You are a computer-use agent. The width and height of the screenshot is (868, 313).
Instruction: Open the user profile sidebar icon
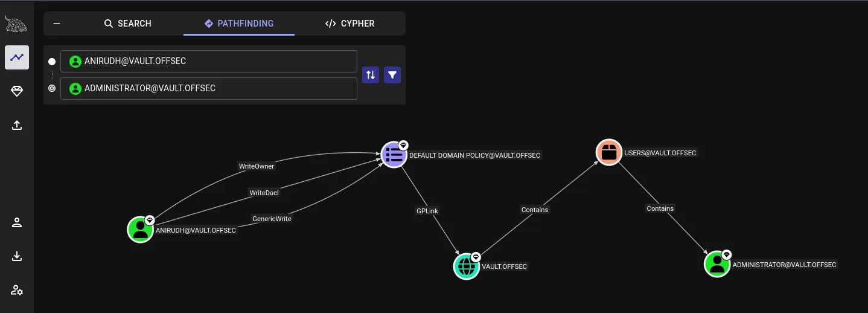click(17, 222)
